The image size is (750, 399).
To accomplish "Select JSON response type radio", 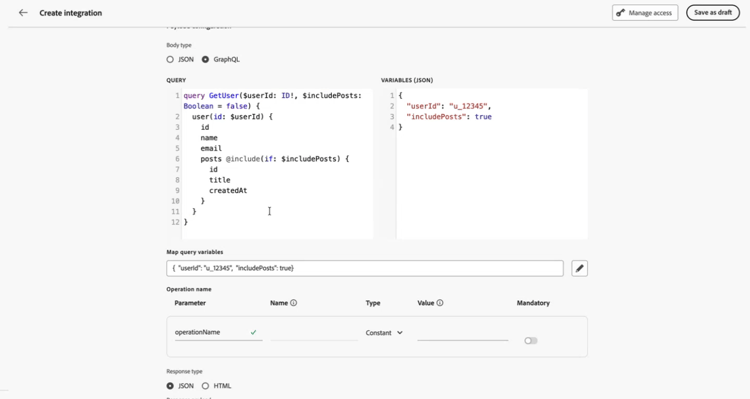I will [170, 386].
